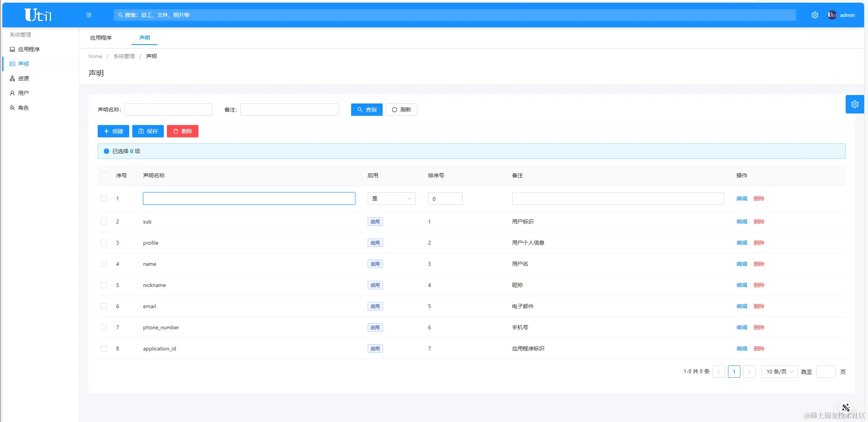Open 应用程序 in the sidebar
Image resolution: width=868 pixels, height=422 pixels.
pos(28,49)
